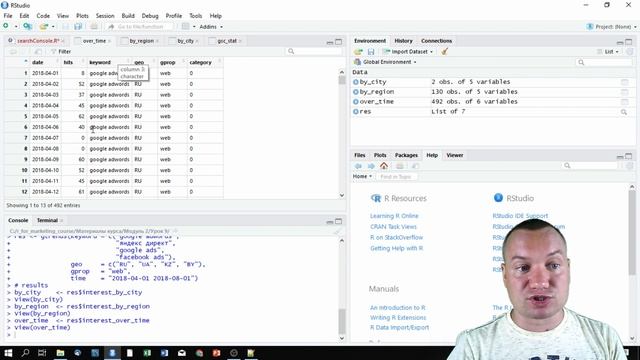Click the Open File folder icon

pos(44,27)
